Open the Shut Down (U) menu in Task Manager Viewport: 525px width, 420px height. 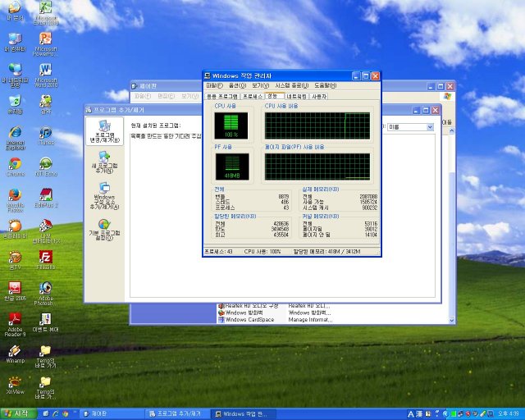coord(292,86)
